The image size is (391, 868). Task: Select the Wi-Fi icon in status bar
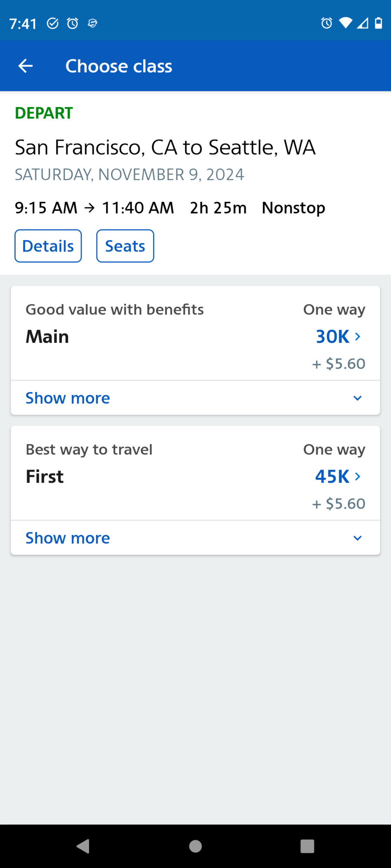coord(345,23)
